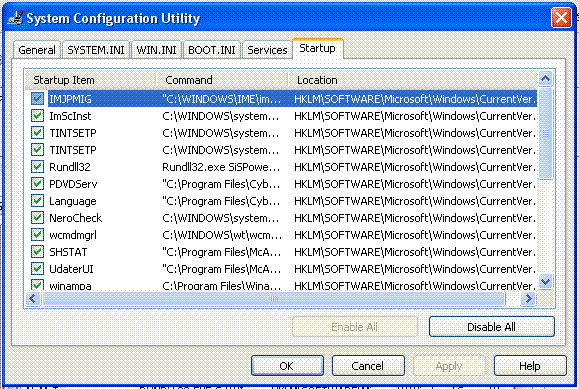This screenshot has height=389, width=579.
Task: Uncheck the IMJPMIG startup item
Action: tap(37, 99)
